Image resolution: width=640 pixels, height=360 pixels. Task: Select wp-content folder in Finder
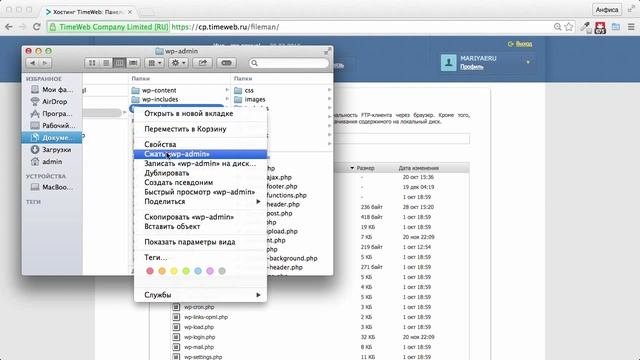159,90
